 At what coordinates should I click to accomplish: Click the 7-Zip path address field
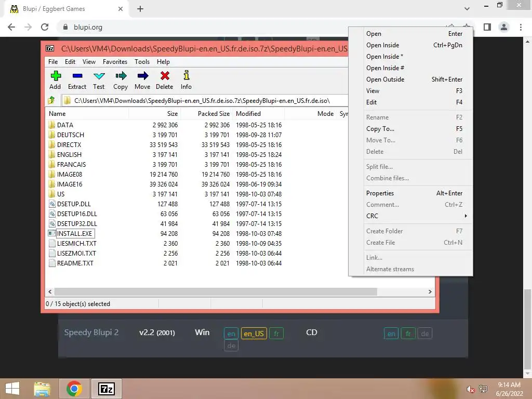pyautogui.click(x=205, y=100)
